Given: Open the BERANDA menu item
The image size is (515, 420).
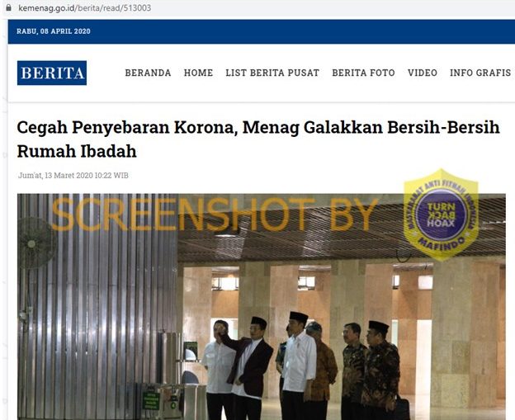Looking at the screenshot, I should tap(148, 73).
